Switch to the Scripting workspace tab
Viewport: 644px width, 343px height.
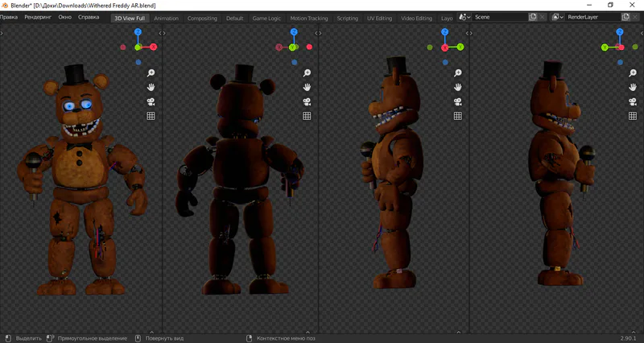348,18
